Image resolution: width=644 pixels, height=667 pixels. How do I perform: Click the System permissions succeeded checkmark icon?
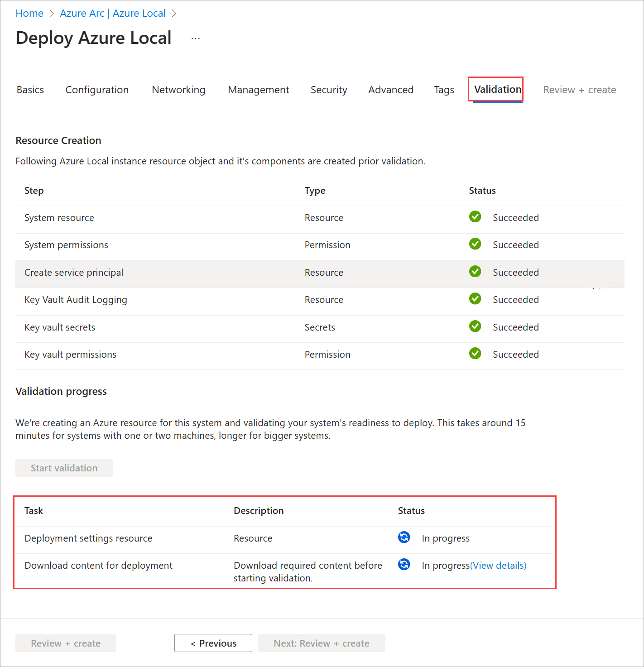pyautogui.click(x=475, y=244)
